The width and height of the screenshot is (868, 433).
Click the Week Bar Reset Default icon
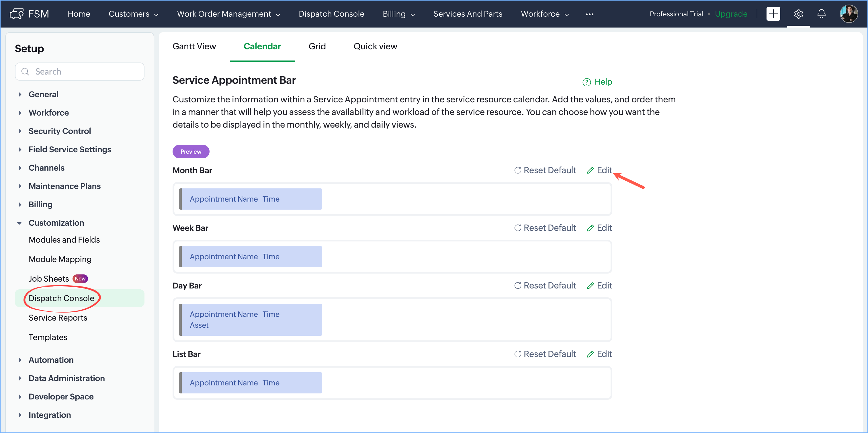[518, 228]
